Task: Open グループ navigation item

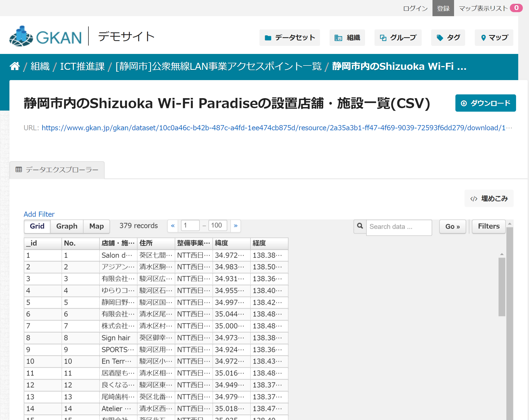Action: pos(398,37)
